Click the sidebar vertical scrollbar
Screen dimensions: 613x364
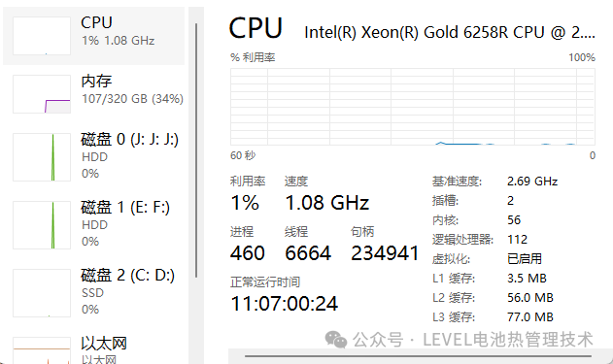196,150
